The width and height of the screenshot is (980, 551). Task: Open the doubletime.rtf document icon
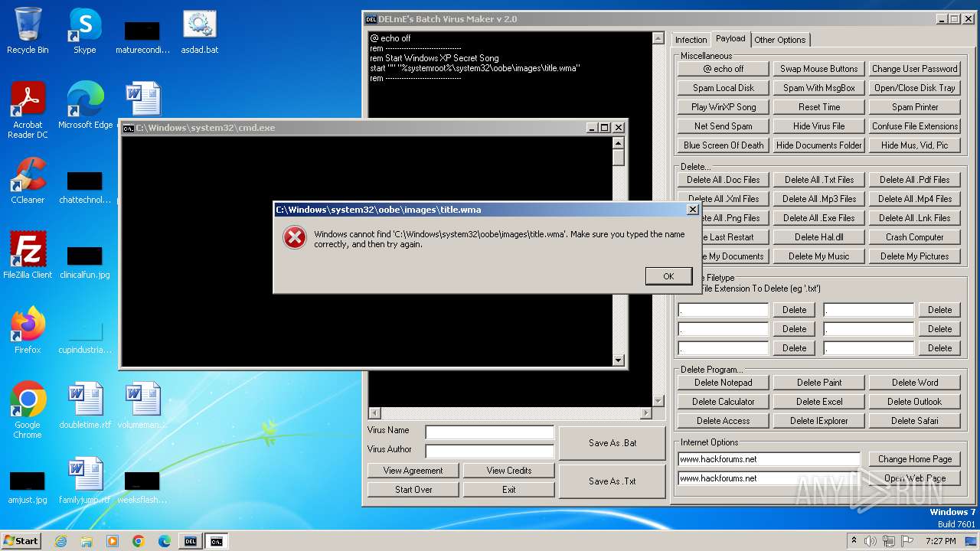[85, 406]
